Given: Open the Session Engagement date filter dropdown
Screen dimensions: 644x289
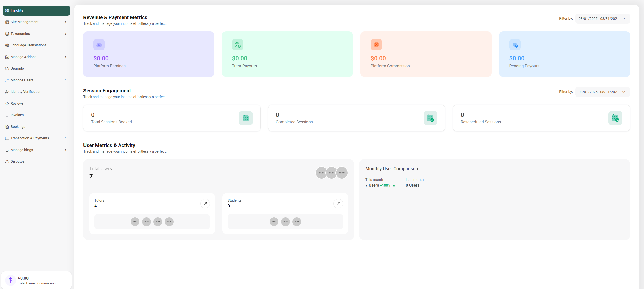Looking at the screenshot, I should 602,92.
